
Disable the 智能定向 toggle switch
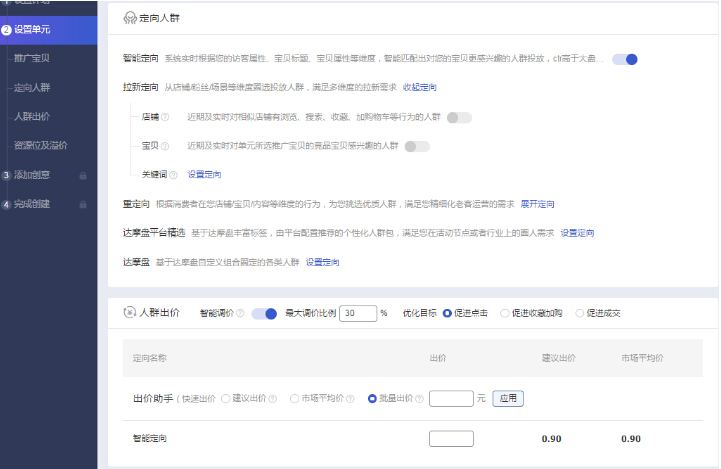point(625,59)
